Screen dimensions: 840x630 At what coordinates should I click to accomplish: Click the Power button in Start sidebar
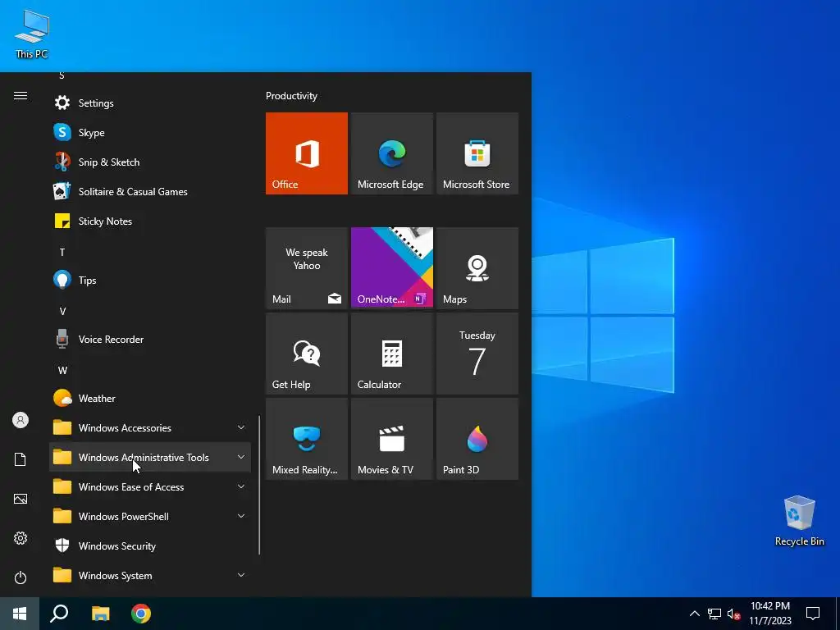21,577
